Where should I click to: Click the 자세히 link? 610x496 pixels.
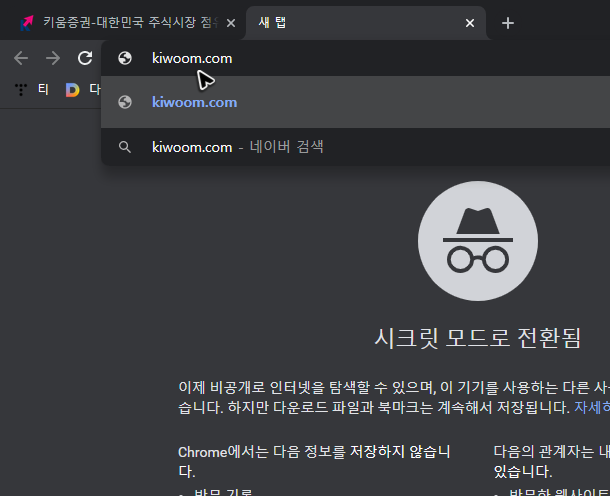click(592, 407)
